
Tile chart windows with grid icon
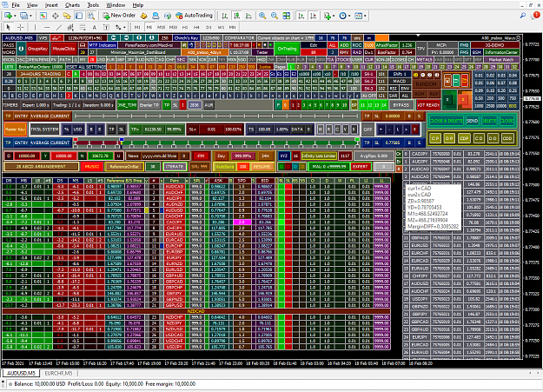point(287,16)
